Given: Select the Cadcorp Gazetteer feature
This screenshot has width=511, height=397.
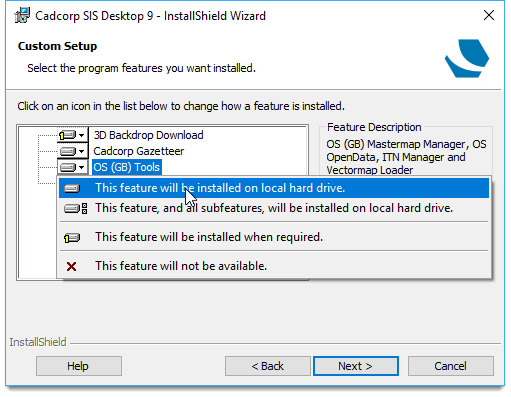Looking at the screenshot, I should (x=138, y=151).
